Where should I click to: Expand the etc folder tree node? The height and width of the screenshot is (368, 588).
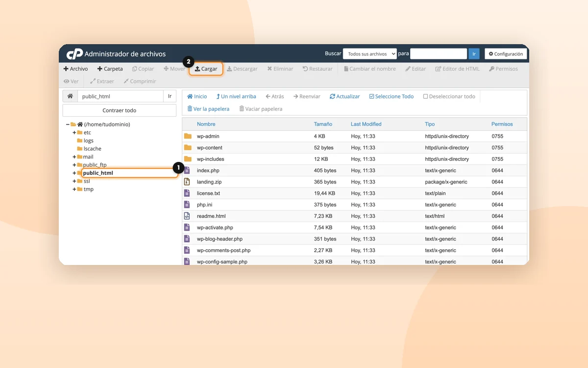click(74, 132)
